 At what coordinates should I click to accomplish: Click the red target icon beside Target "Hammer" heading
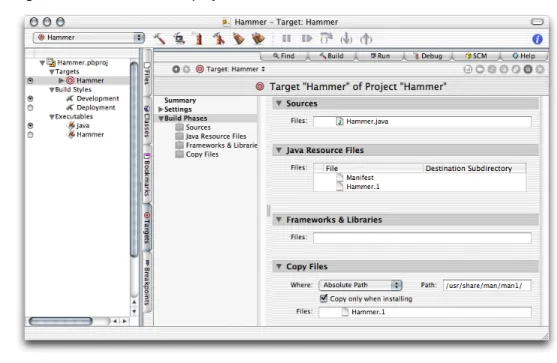tap(260, 86)
